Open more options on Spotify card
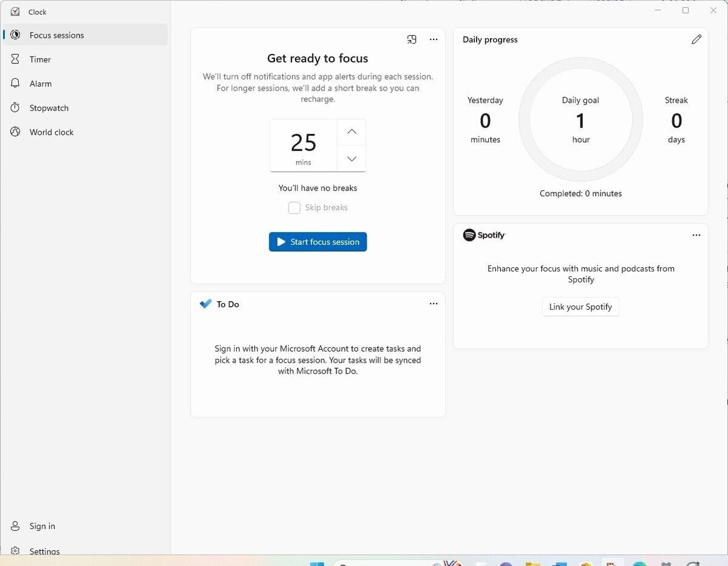Viewport: 728px width, 566px height. [696, 235]
